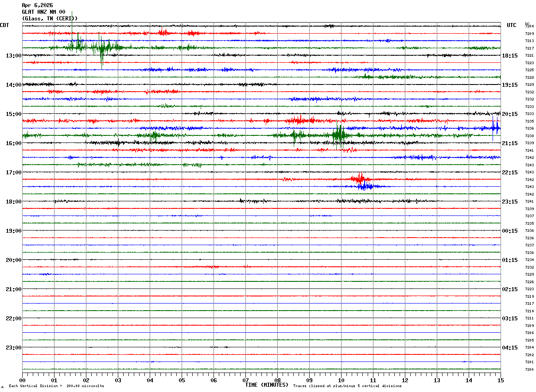This screenshot has width=536, height=392.
Task: Click the vertical division microvolts scale note
Action: coord(56,386)
